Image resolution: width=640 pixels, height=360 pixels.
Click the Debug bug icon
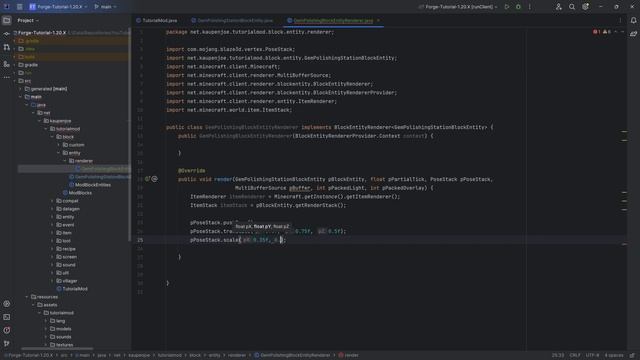tap(518, 7)
